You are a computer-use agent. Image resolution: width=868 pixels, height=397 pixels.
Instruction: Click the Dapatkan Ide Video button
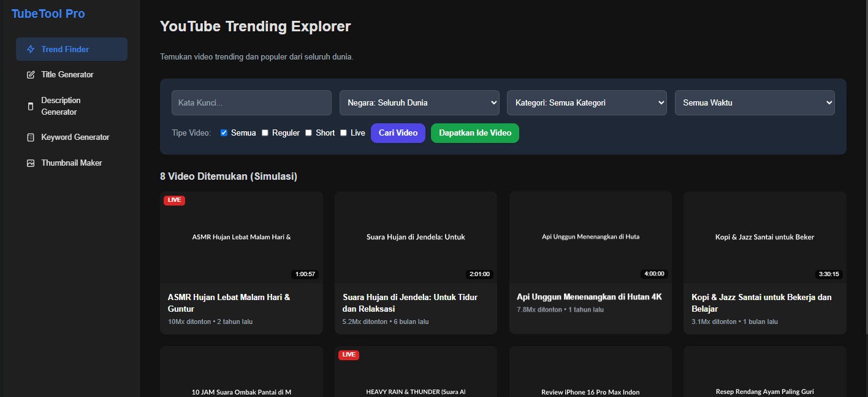475,133
